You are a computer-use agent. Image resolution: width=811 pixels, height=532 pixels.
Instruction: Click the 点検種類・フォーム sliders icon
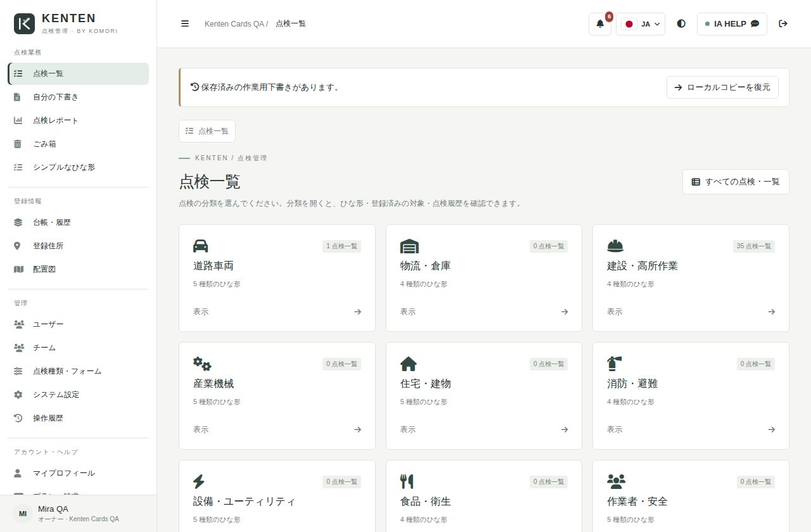[x=18, y=371]
